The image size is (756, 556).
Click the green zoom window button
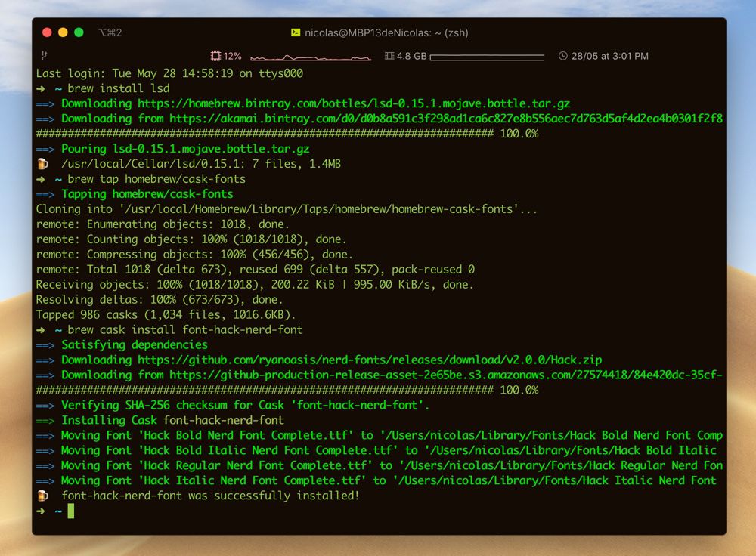click(79, 32)
